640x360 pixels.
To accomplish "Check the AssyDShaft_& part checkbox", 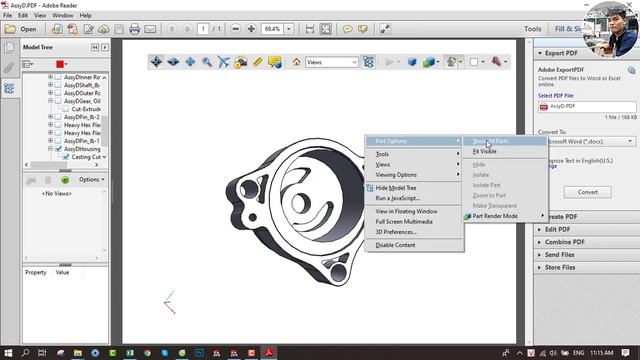I will (x=58, y=85).
